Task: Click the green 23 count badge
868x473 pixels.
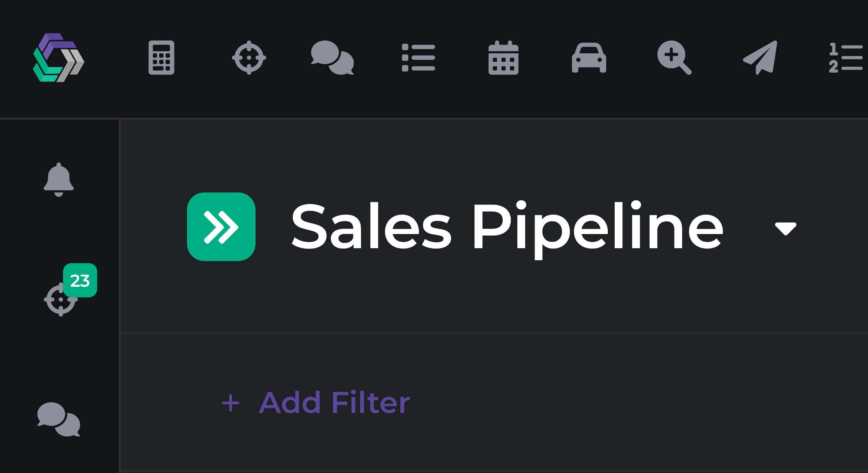Action: 80,280
